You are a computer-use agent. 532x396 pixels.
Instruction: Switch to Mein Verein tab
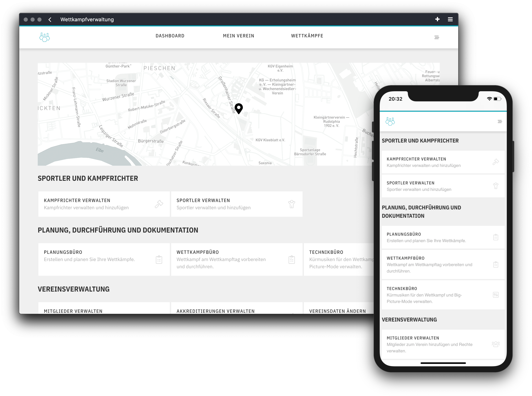tap(238, 36)
